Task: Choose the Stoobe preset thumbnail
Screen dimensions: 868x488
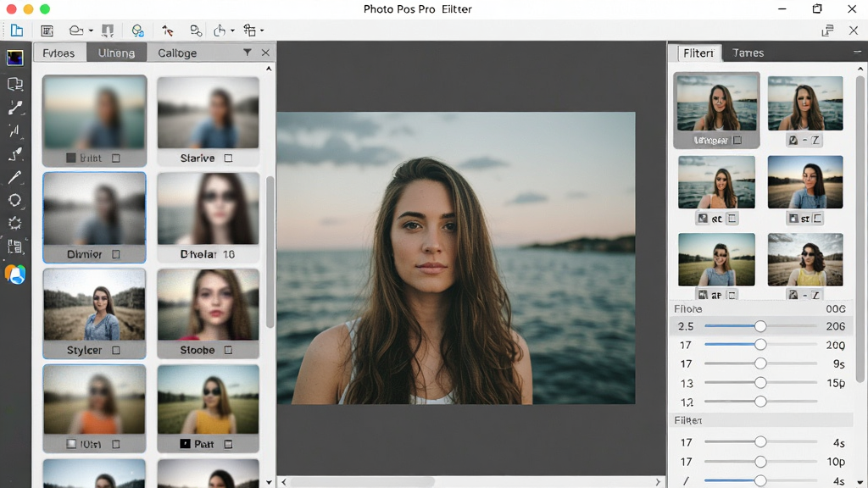Action: [x=209, y=305]
